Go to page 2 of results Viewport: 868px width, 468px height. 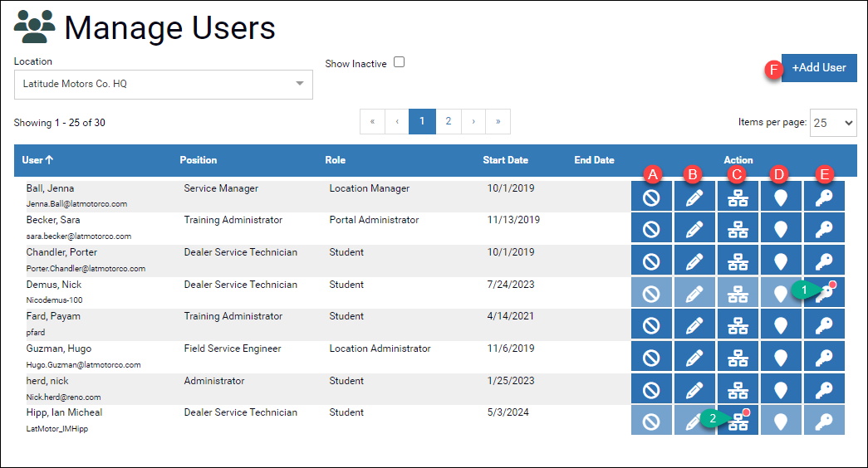(448, 121)
